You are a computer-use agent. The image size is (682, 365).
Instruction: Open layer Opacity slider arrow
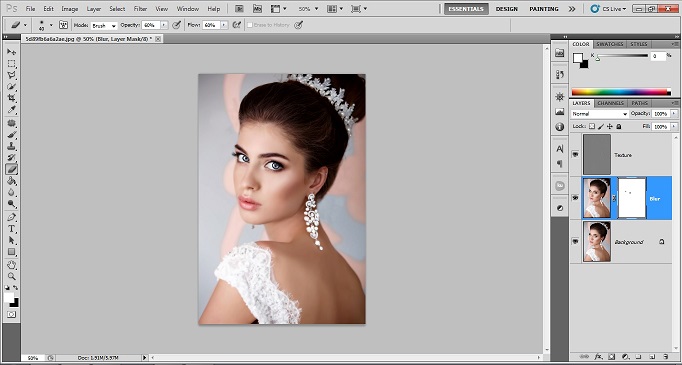[674, 114]
